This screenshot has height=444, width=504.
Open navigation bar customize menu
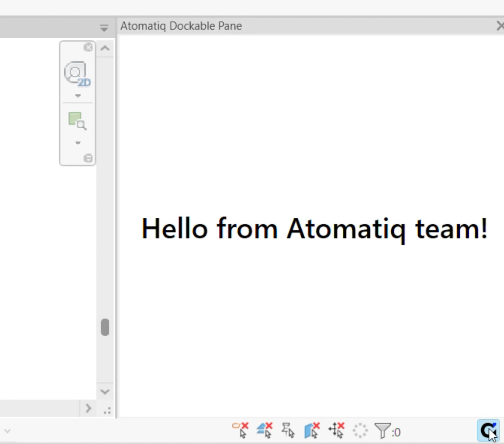[x=88, y=158]
